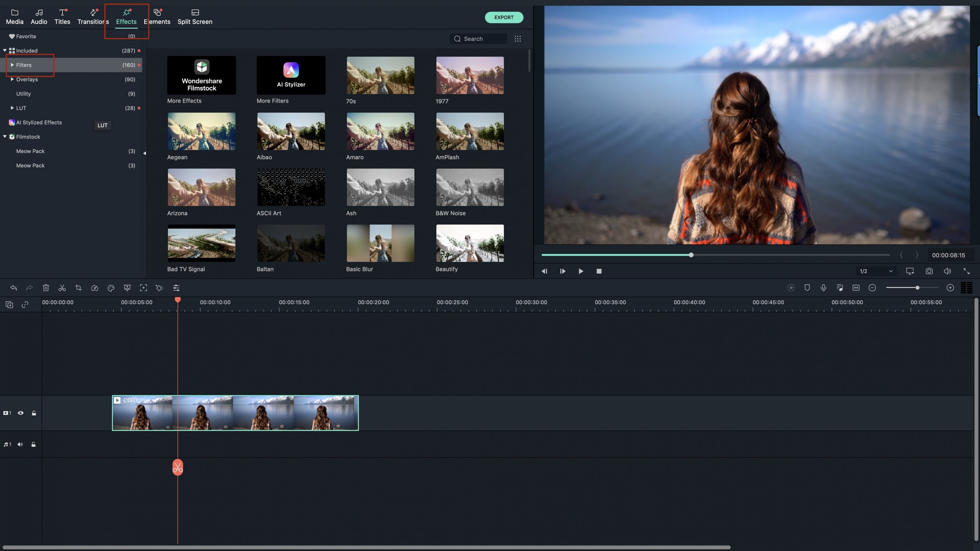Select the scissor/cut tool
This screenshot has width=980, height=551.
(x=62, y=288)
